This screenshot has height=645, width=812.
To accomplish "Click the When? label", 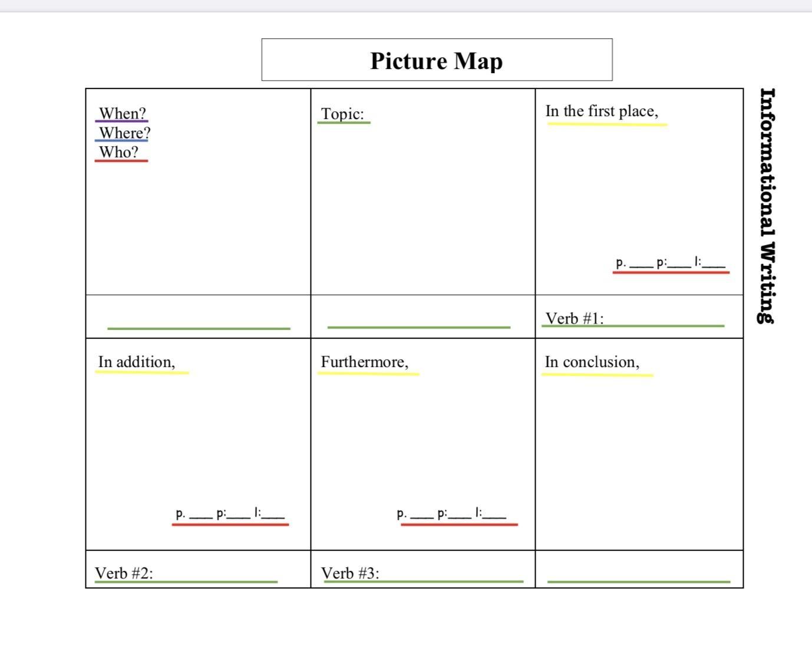I will pos(122,113).
